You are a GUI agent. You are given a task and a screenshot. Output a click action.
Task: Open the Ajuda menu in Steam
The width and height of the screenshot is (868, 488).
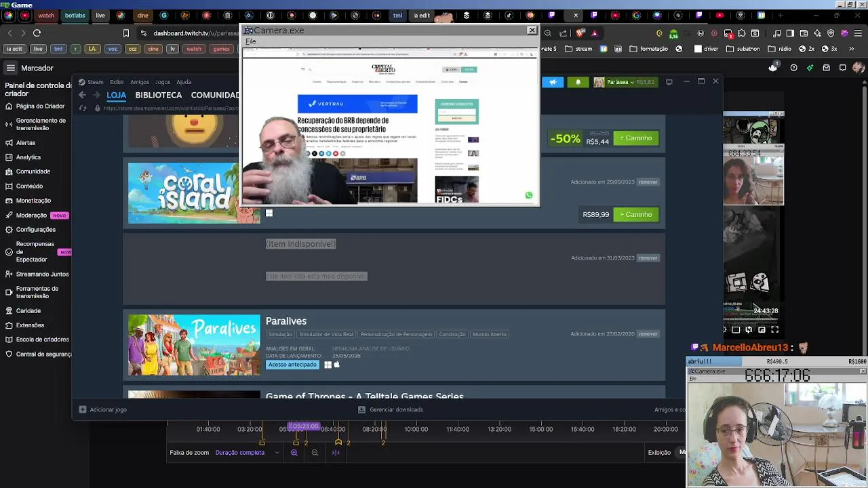pyautogui.click(x=184, y=82)
